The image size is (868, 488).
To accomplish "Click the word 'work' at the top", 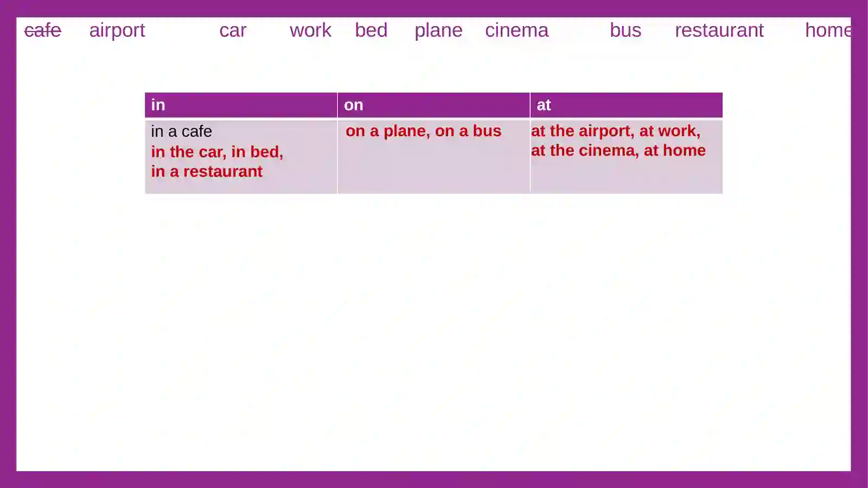I will click(x=310, y=30).
